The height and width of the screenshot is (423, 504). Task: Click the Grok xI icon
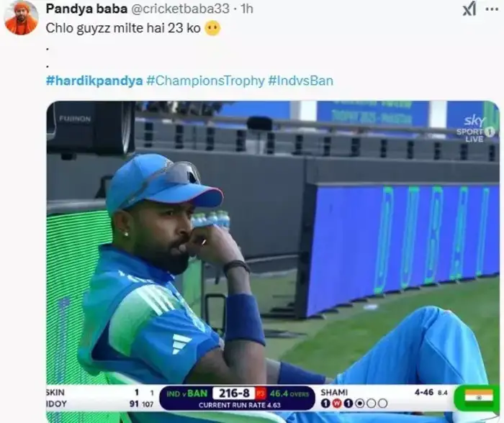coord(469,9)
